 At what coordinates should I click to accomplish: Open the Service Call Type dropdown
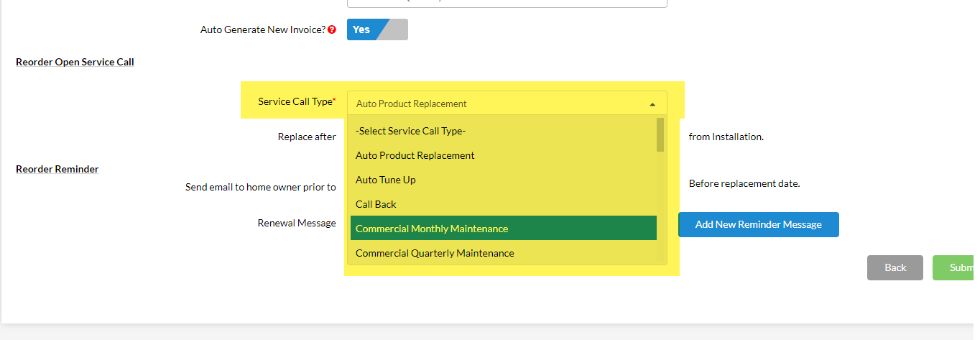(x=507, y=104)
